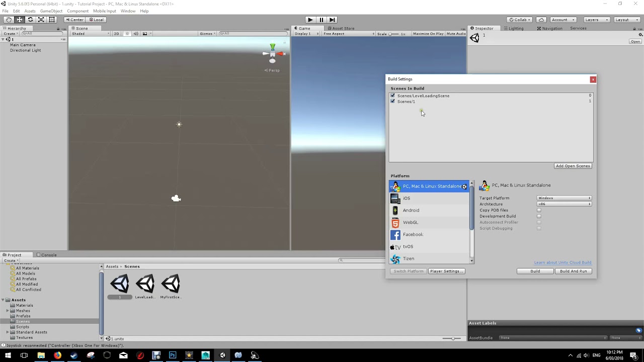Click Build And Run button
Image resolution: width=644 pixels, height=362 pixels.
[573, 271]
